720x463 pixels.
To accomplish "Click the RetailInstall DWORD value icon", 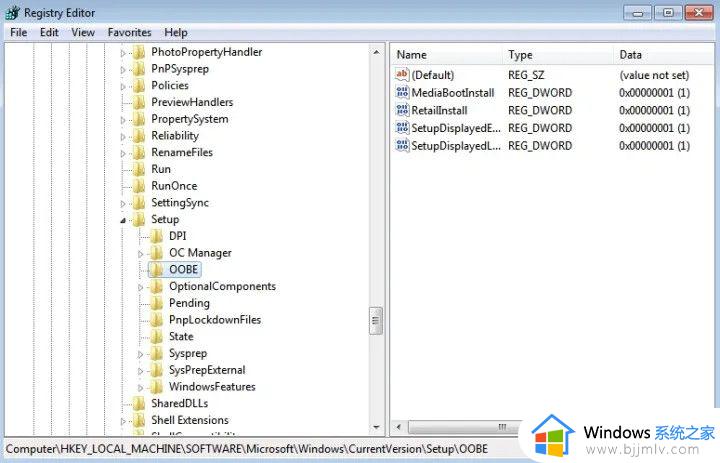I will [402, 110].
